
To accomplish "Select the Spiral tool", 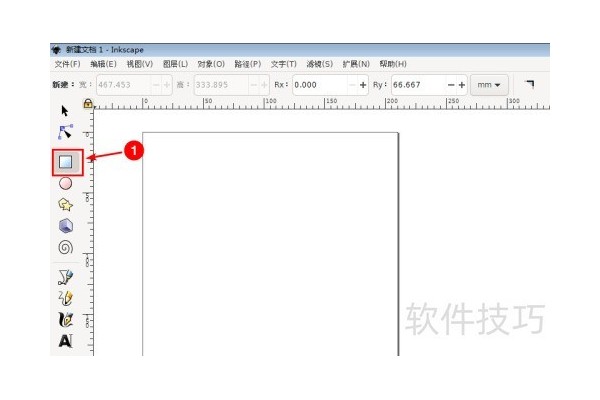I will pos(65,247).
